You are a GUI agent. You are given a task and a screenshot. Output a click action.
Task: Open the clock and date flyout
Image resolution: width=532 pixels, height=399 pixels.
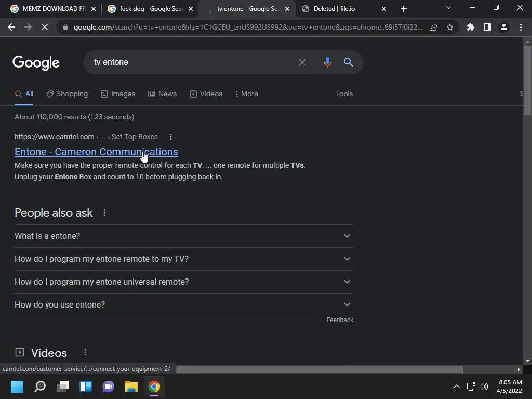(509, 387)
